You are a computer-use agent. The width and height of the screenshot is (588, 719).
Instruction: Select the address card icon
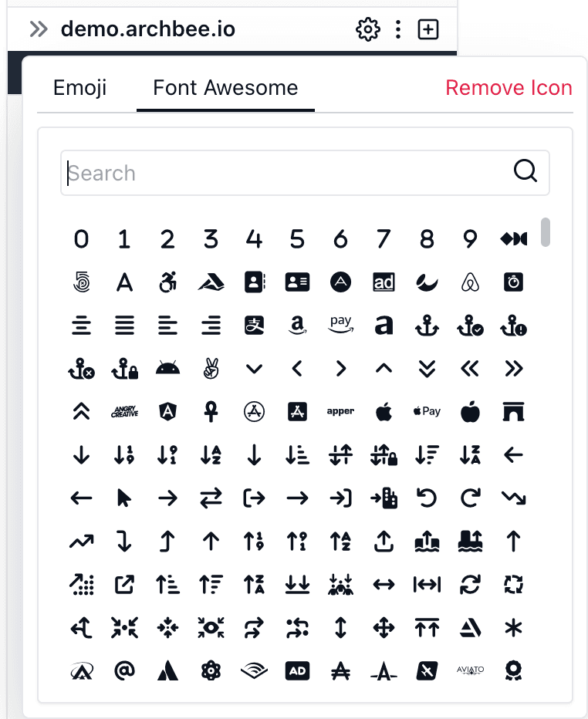(x=298, y=282)
